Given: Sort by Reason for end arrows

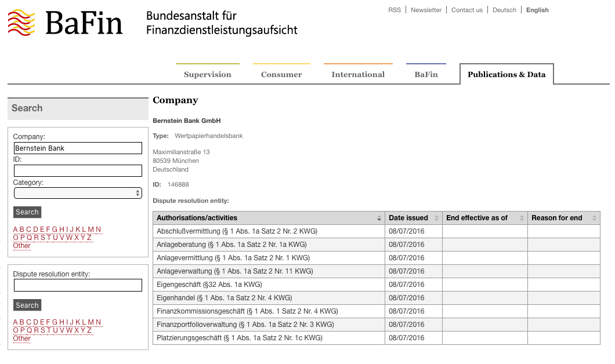Looking at the screenshot, I should [x=594, y=219].
